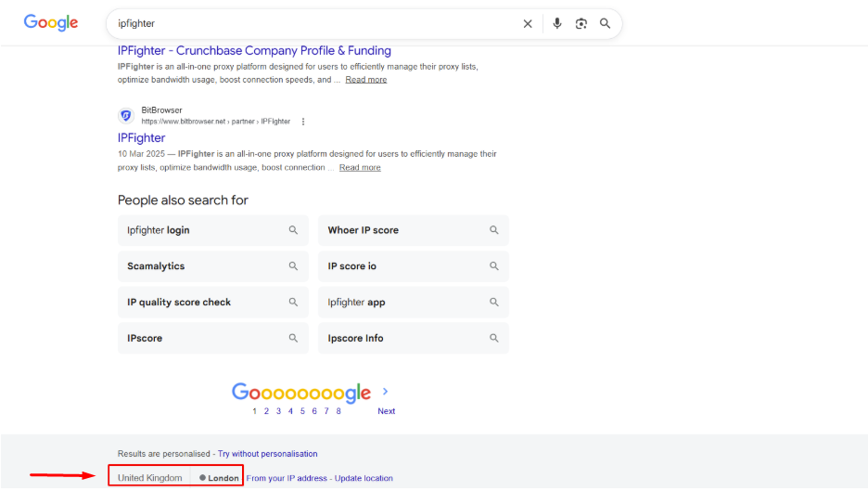
Task: Click magnifier icon beside Whoer IP score
Action: (x=493, y=230)
